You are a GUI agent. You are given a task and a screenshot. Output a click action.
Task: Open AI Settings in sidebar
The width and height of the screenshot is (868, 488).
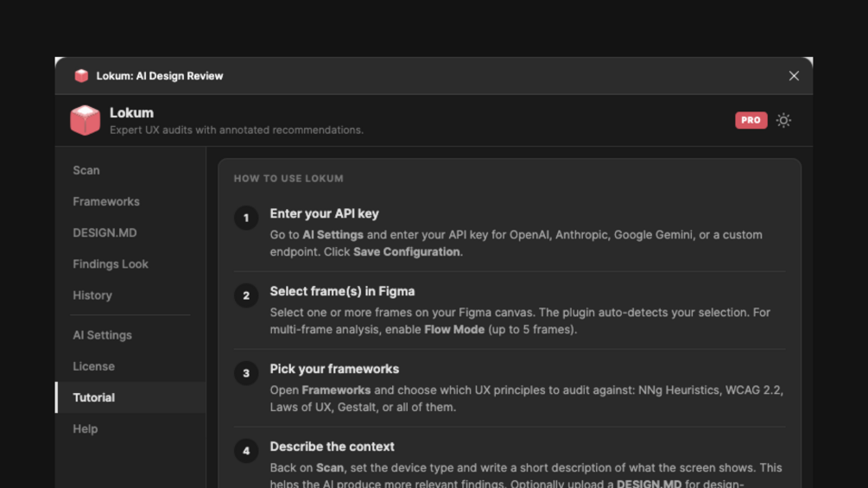102,334
